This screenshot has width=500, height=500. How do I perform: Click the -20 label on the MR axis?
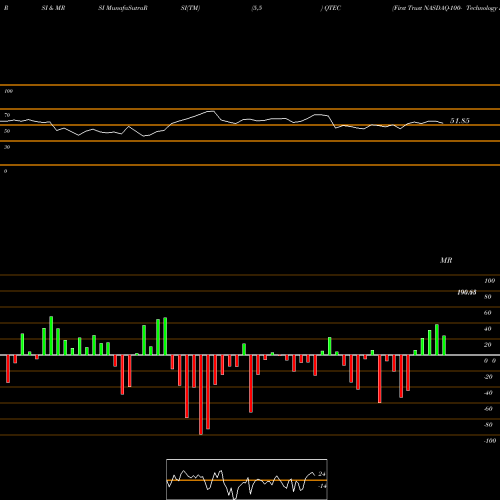pyautogui.click(x=488, y=377)
